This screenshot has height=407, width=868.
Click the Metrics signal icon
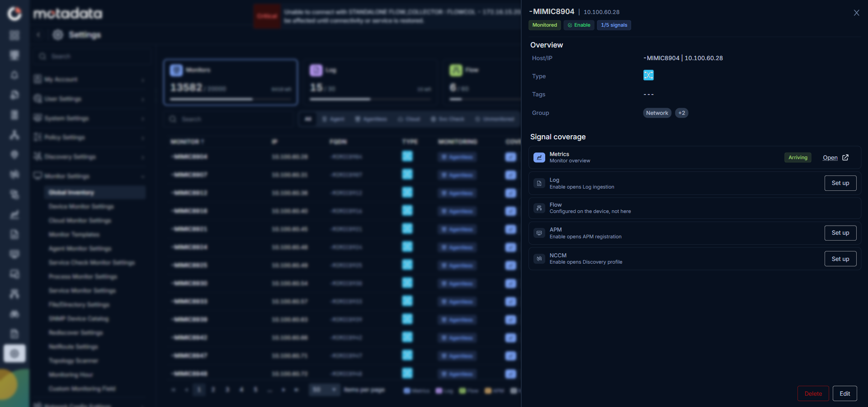coord(539,157)
